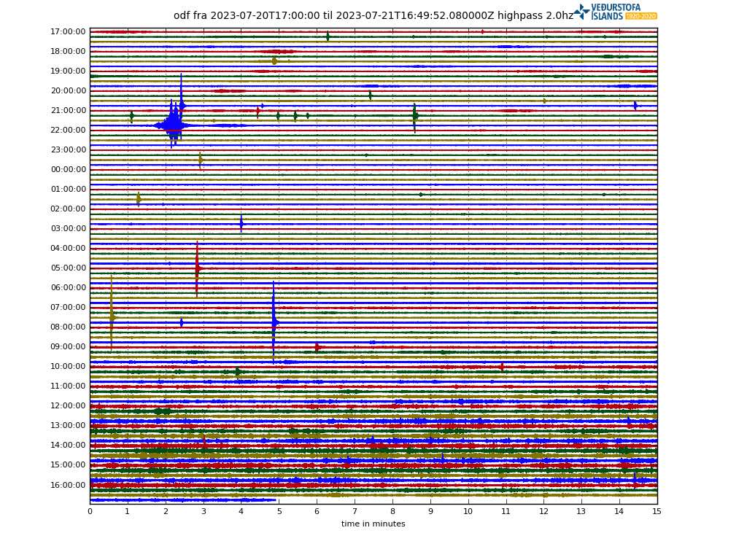Click the 16:00:00 time label
747x560 pixels.
coord(68,485)
